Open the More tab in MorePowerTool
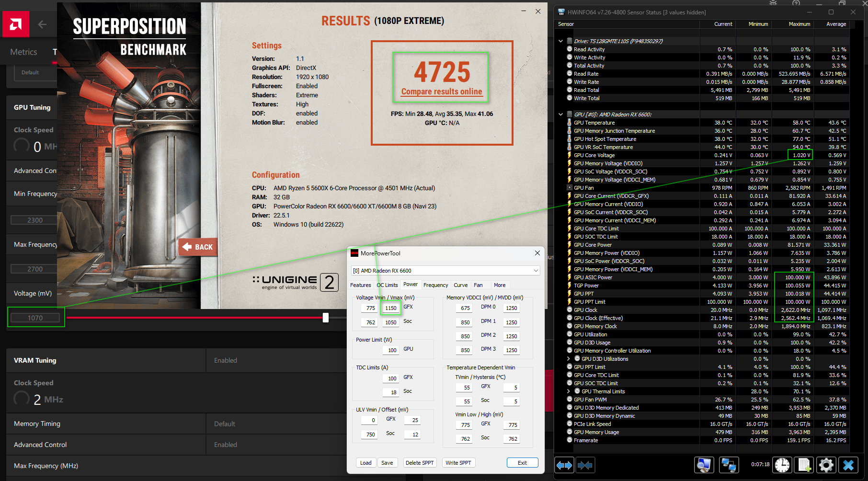The image size is (868, 481). point(500,285)
